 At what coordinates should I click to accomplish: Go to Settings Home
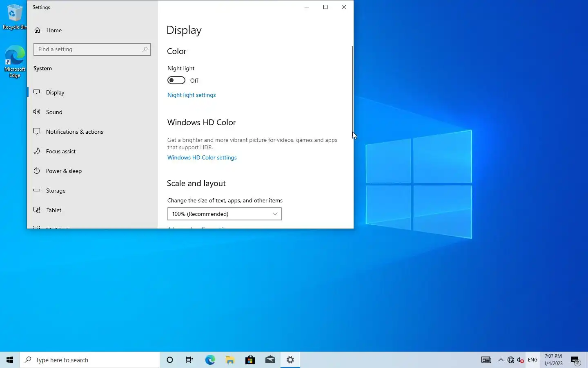click(x=92, y=30)
